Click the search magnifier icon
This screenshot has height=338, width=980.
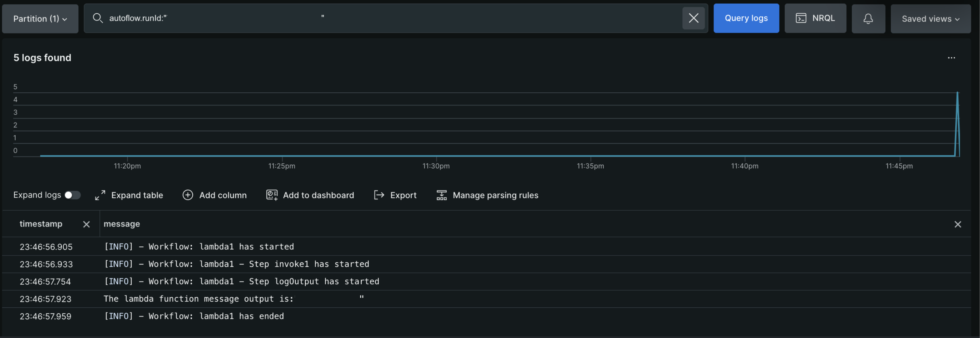(98, 18)
